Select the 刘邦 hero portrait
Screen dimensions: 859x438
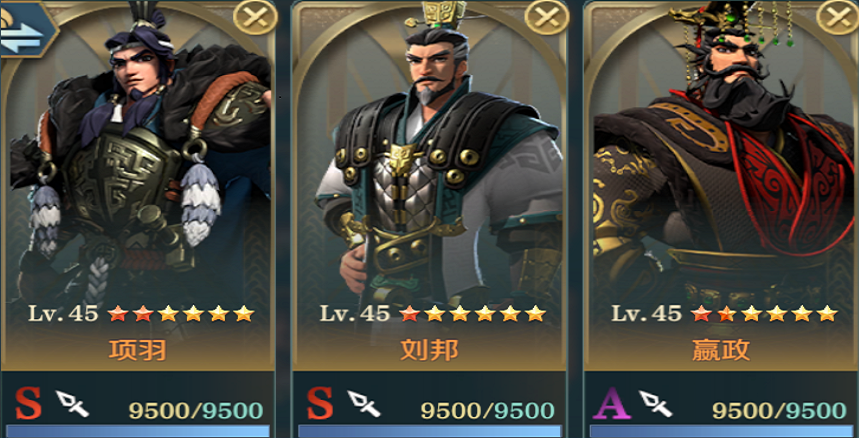(x=429, y=164)
